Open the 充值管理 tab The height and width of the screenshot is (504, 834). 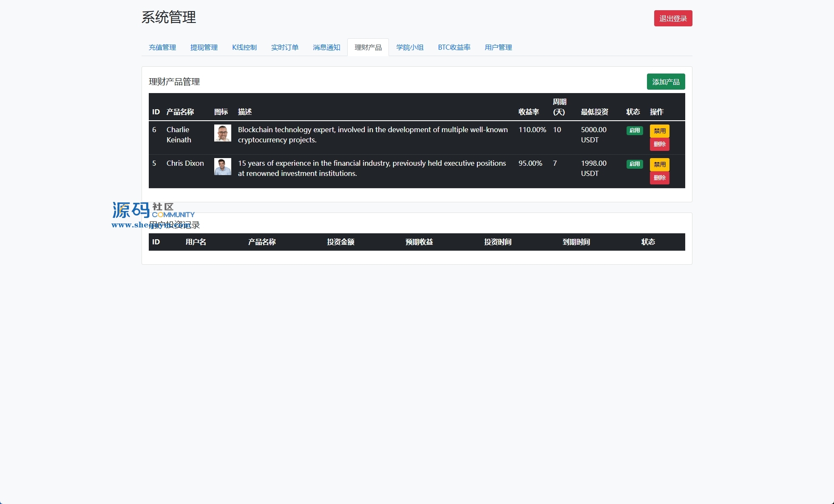162,47
